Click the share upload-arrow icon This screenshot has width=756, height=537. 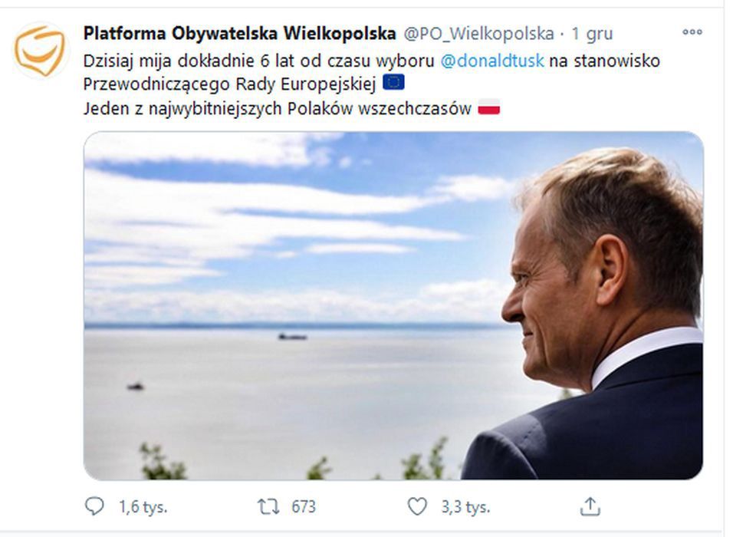coord(590,505)
